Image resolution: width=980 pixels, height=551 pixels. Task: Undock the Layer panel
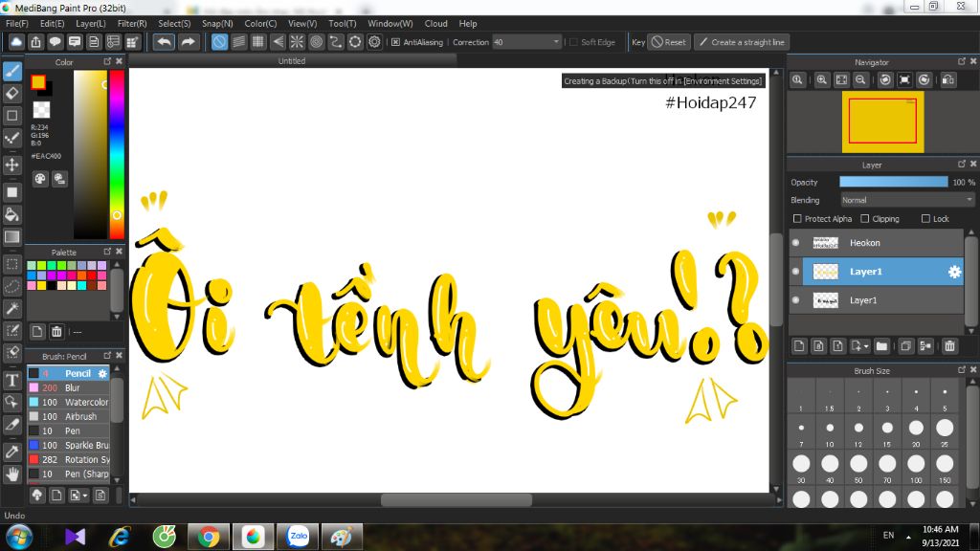point(962,164)
